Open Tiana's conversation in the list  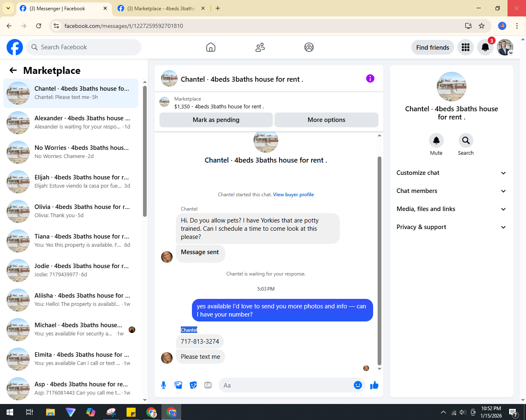[x=71, y=241]
